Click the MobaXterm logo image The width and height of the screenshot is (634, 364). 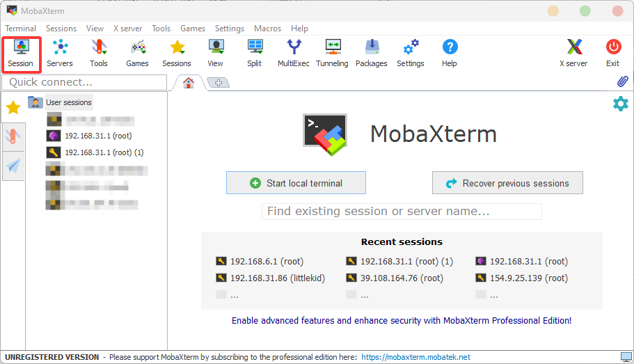pos(325,134)
